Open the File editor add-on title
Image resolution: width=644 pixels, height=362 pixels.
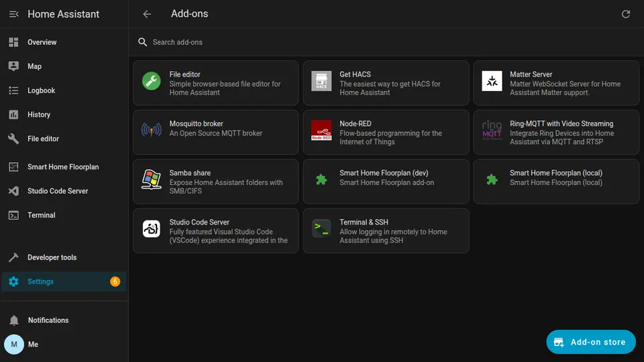(x=185, y=74)
